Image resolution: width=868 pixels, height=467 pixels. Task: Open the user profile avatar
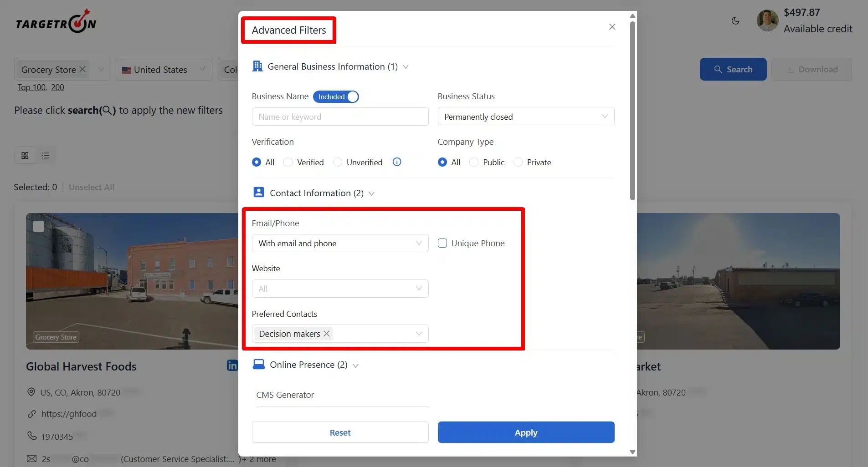click(767, 21)
